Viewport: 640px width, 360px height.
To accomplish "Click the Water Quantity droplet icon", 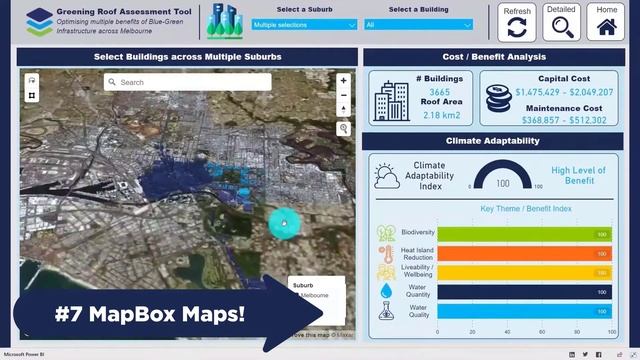I will [386, 291].
